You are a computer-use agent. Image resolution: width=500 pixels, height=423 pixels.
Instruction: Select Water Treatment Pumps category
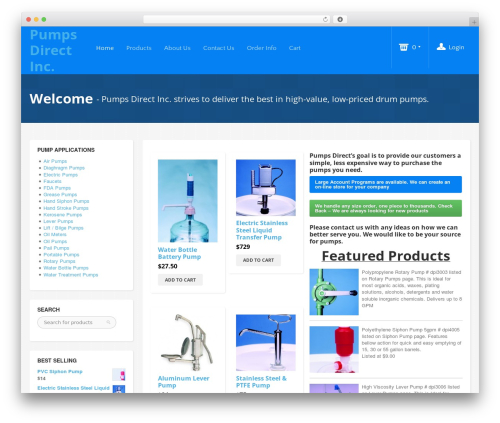pos(71,275)
